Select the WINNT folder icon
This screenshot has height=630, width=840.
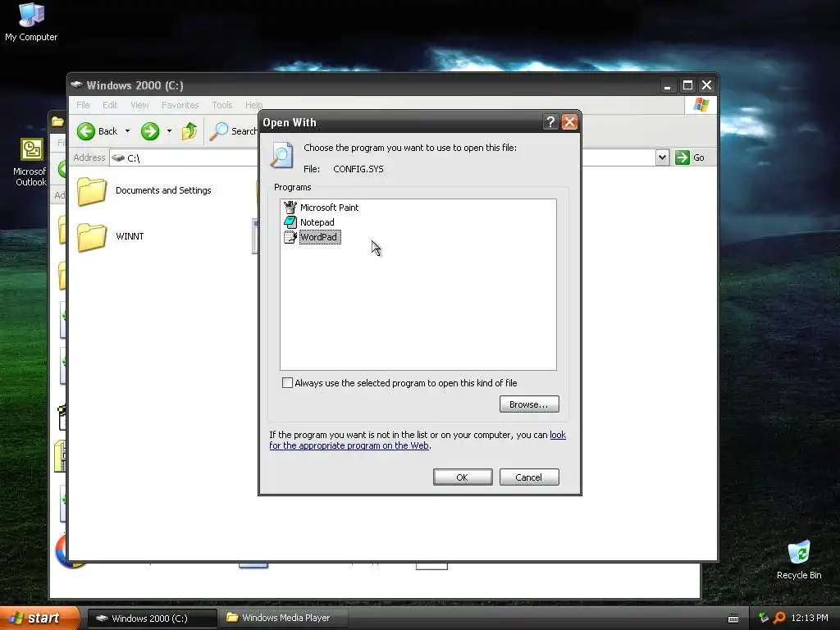[x=92, y=236]
